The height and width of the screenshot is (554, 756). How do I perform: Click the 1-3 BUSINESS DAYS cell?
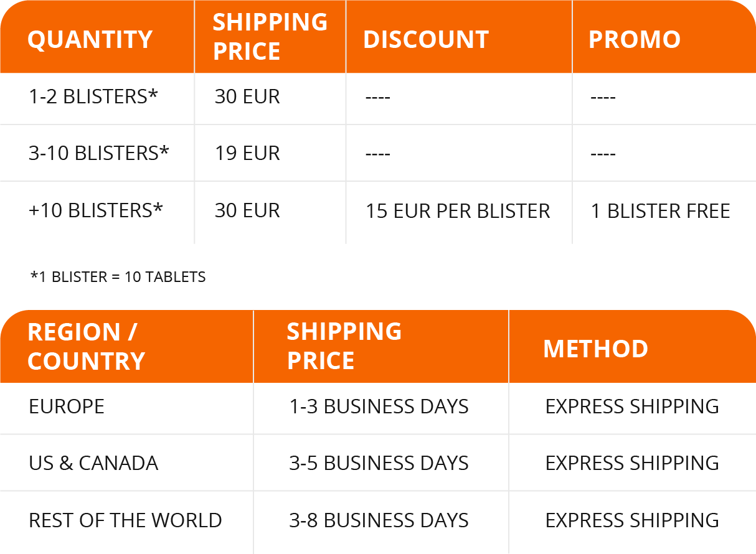(379, 406)
